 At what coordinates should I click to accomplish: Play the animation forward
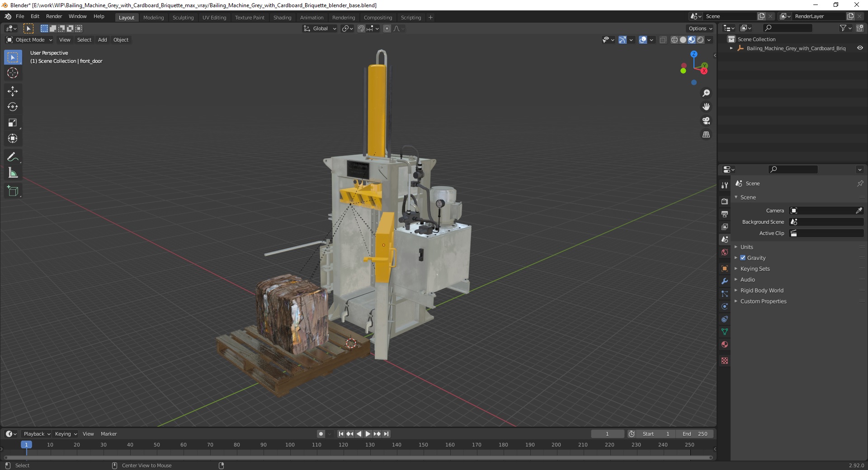(368, 434)
